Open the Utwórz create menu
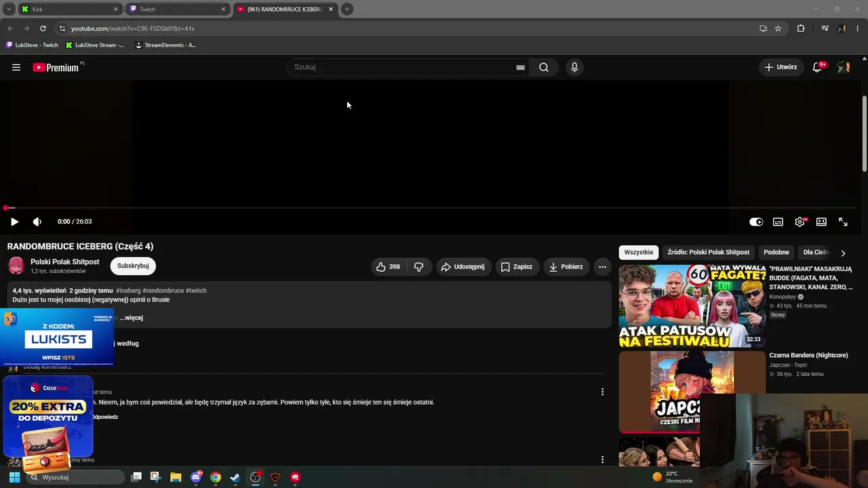 [781, 67]
